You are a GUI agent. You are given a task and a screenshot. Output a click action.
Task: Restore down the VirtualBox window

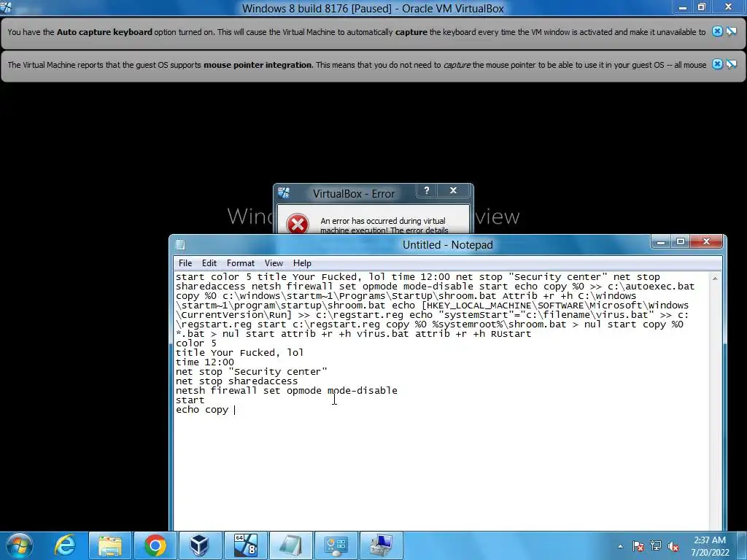pos(701,7)
